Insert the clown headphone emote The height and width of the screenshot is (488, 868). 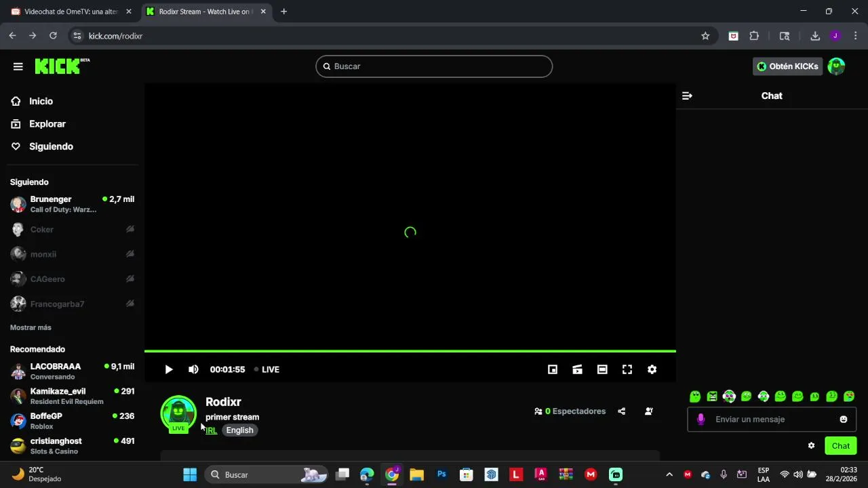click(x=729, y=396)
